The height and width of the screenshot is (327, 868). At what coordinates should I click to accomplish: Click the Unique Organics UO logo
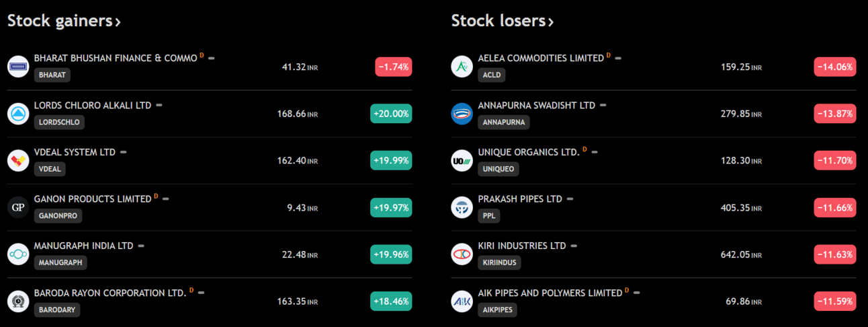462,161
